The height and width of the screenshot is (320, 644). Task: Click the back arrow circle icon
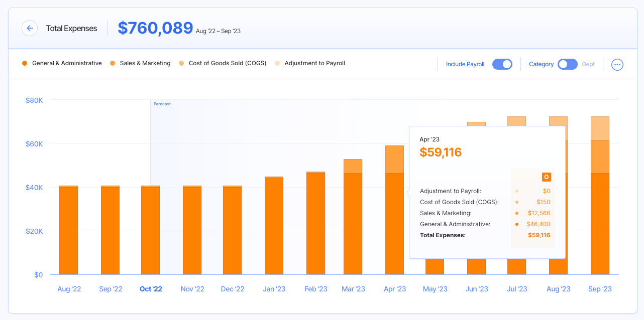pyautogui.click(x=30, y=28)
